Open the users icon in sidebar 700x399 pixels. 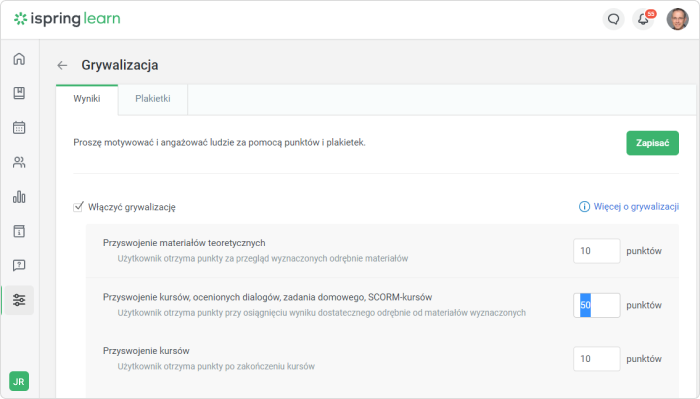click(19, 162)
